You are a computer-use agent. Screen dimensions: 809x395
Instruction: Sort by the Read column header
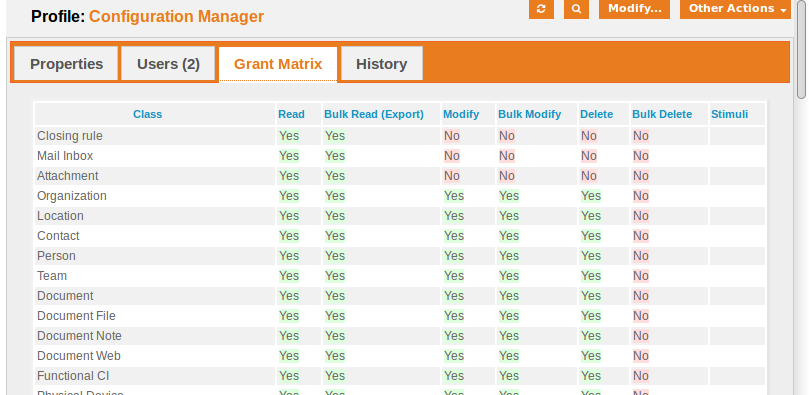point(292,114)
